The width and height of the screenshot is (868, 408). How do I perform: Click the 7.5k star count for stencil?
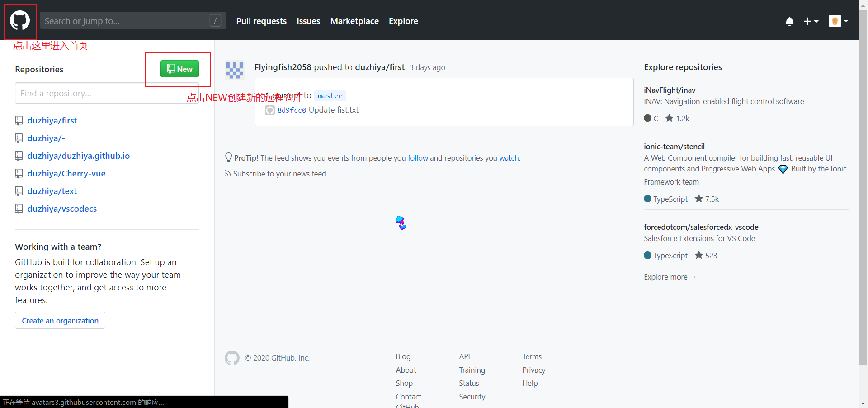point(707,199)
